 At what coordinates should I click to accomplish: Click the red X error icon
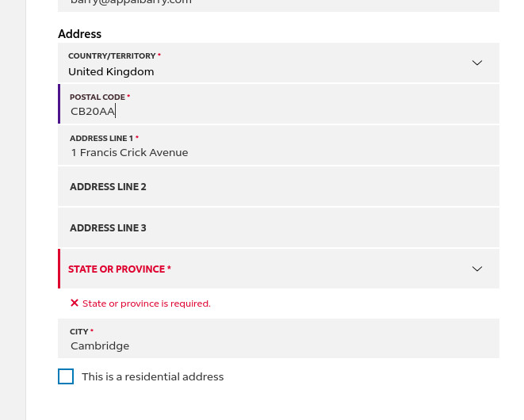tap(75, 303)
